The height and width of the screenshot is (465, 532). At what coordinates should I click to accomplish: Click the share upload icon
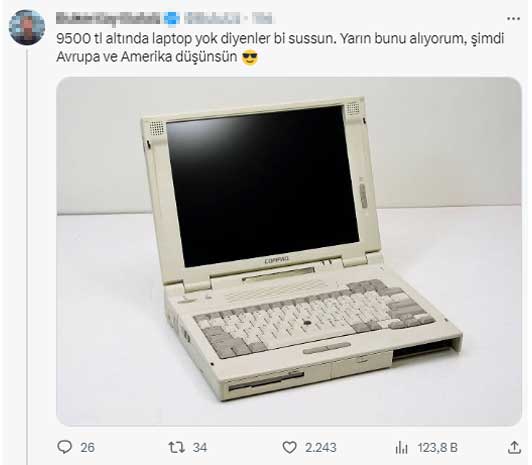point(514,447)
